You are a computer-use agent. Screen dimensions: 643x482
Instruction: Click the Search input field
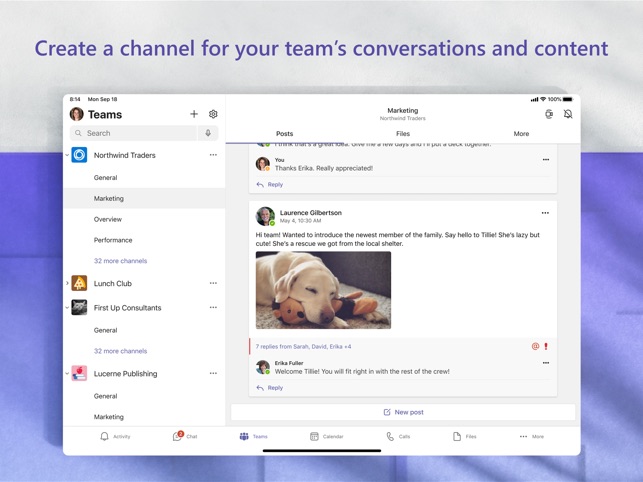coord(134,133)
